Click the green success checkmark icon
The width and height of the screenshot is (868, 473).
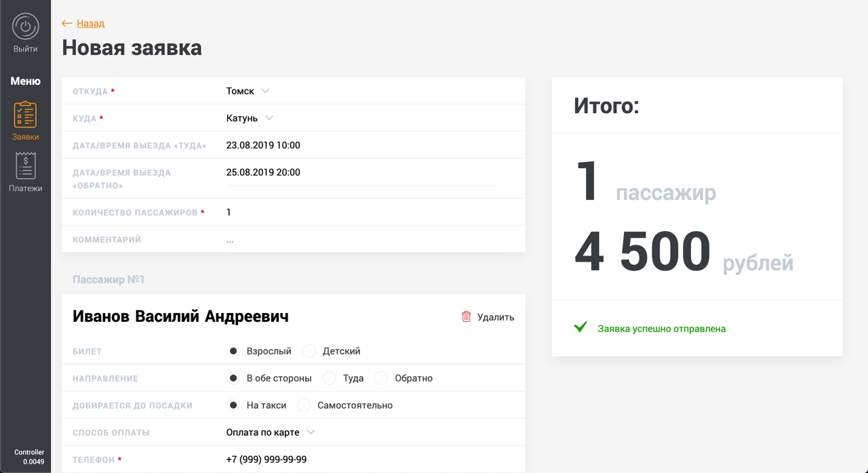[x=580, y=327]
